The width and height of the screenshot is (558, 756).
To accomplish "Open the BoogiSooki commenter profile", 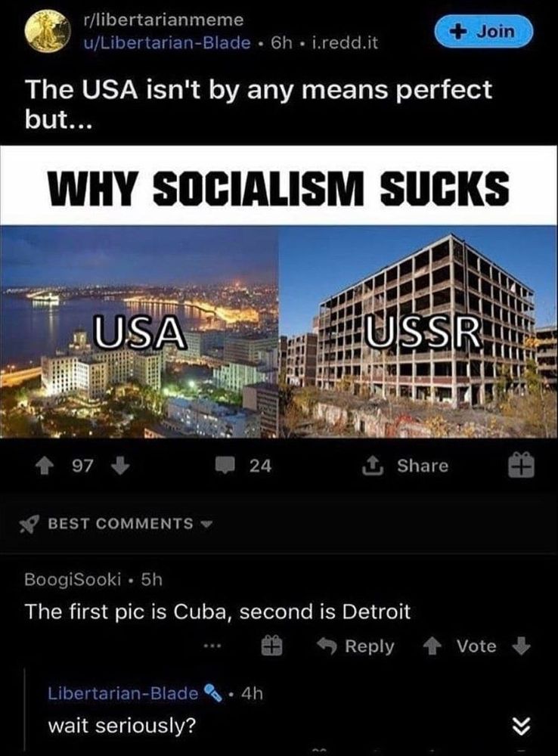I will [x=73, y=579].
